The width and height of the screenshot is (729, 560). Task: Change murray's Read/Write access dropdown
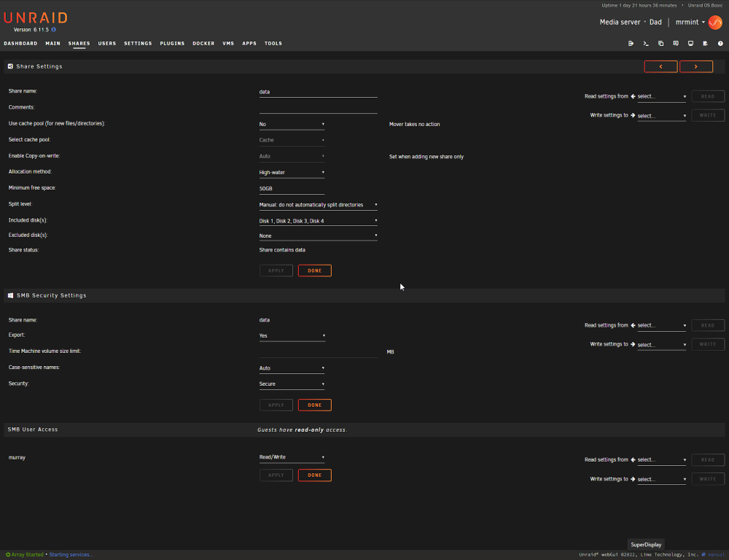click(x=292, y=457)
